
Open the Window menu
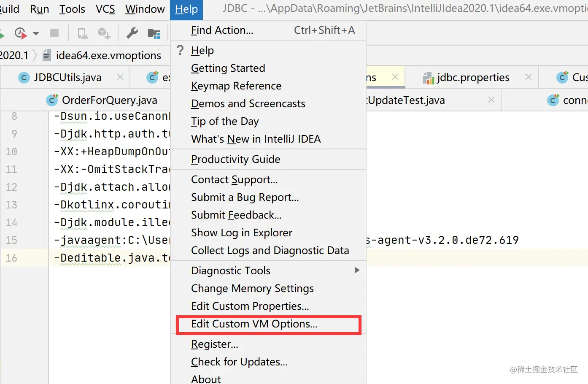click(x=145, y=9)
